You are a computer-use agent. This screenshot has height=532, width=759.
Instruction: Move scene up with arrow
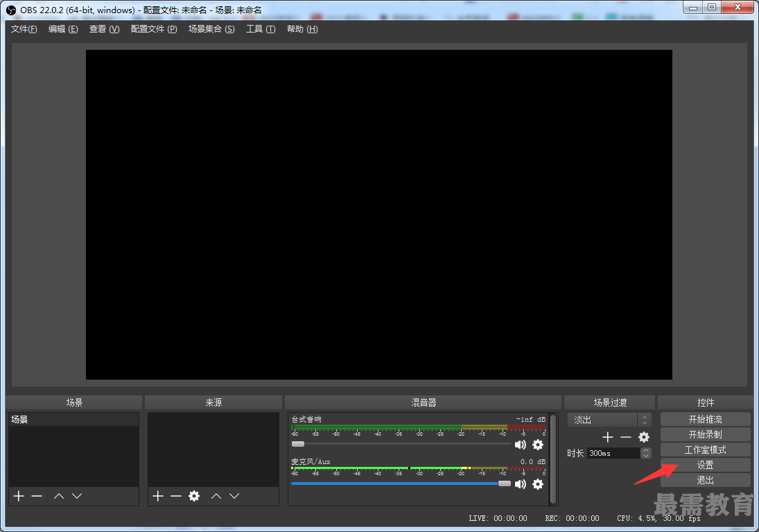(x=59, y=496)
